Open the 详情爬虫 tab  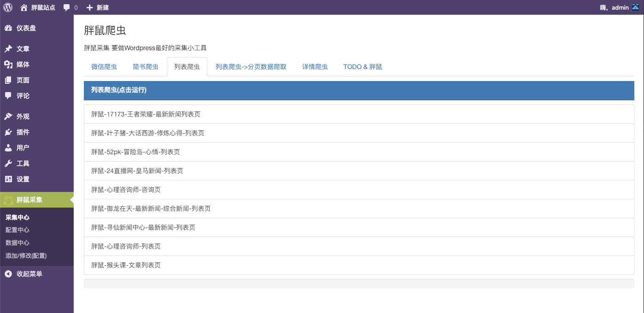[315, 67]
